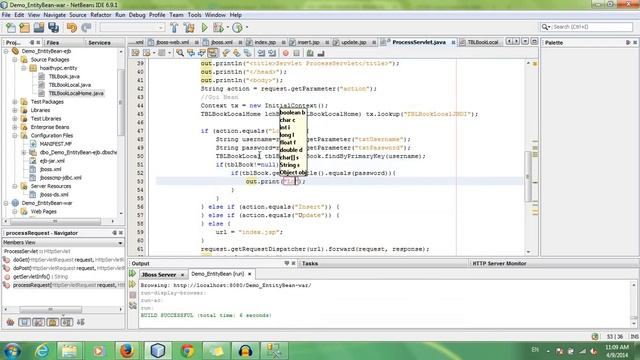The width and height of the screenshot is (640, 360).
Task: Click the New Project toolbar icon
Action: pyautogui.click(x=24, y=27)
